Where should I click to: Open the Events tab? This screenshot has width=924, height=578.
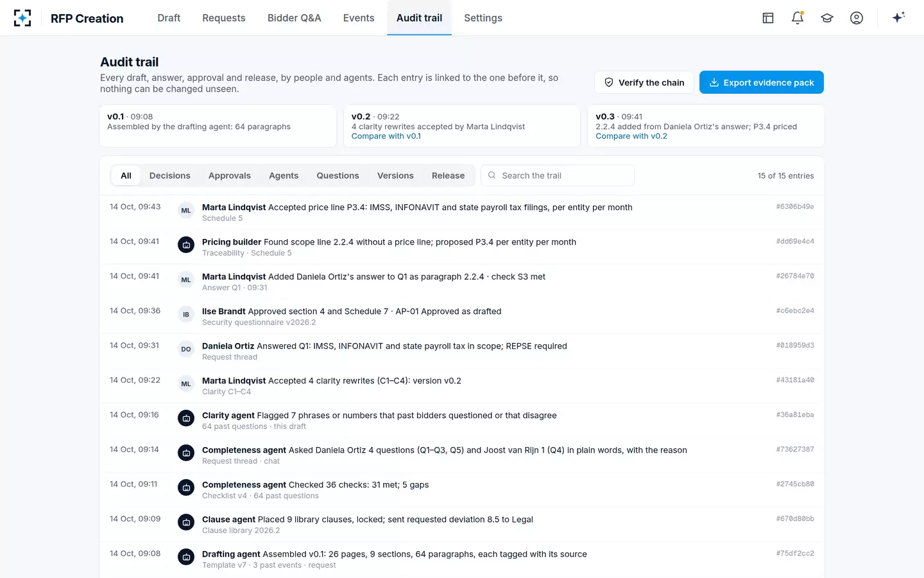(359, 18)
